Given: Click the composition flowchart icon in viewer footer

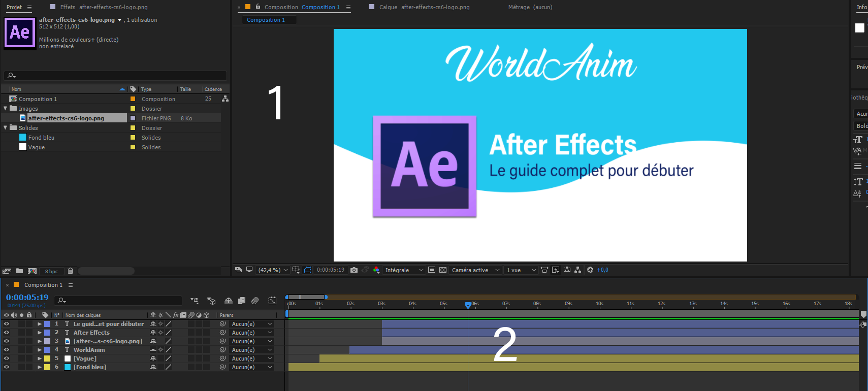Looking at the screenshot, I should [x=578, y=270].
